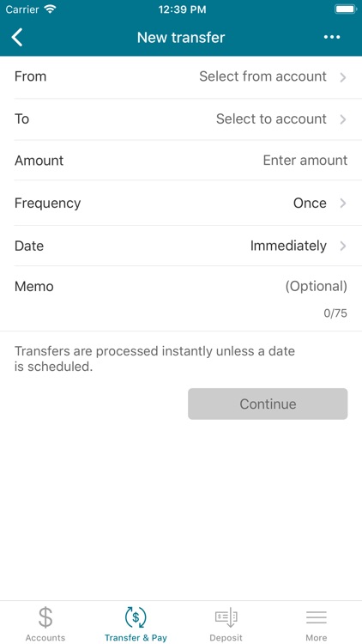The image size is (362, 644).
Task: Expand the From account chevron
Action: click(343, 77)
